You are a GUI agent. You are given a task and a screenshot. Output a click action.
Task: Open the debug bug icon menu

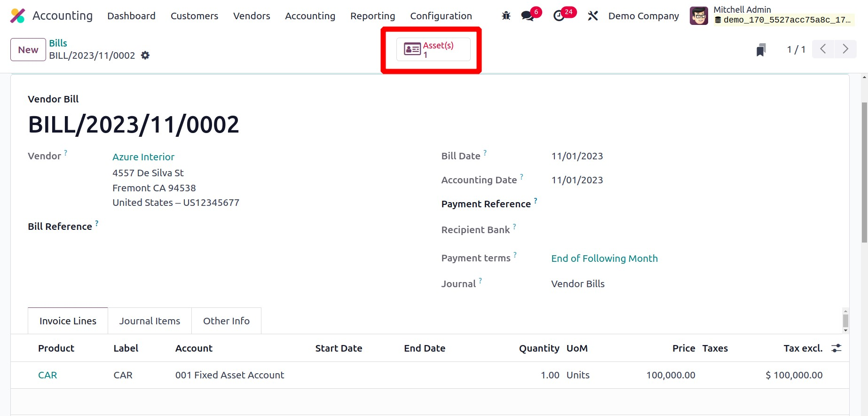(506, 16)
